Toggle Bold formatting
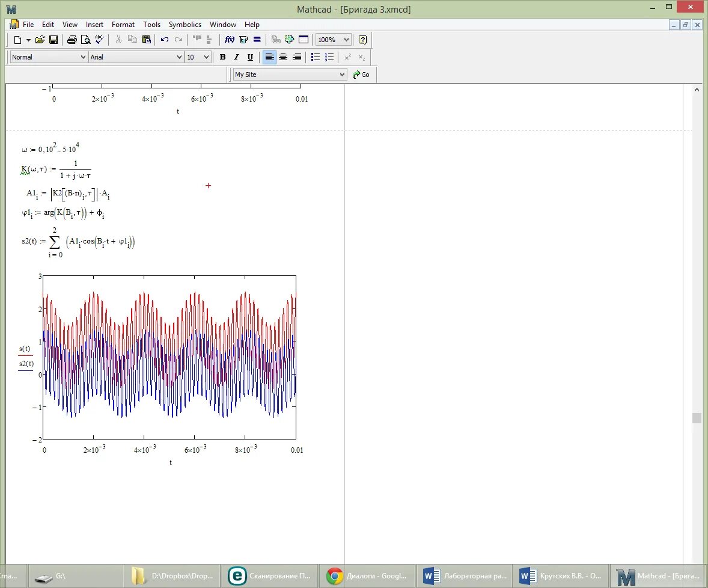This screenshot has width=708, height=588. pos(222,57)
